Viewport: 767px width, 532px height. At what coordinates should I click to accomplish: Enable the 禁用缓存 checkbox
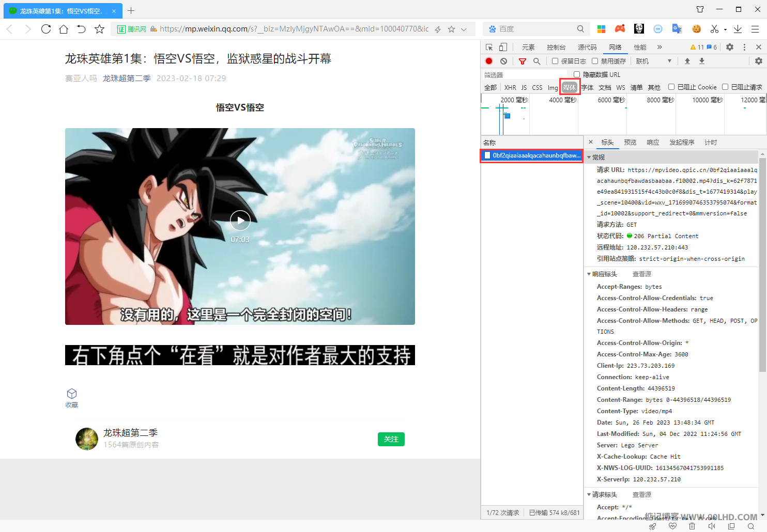(595, 61)
